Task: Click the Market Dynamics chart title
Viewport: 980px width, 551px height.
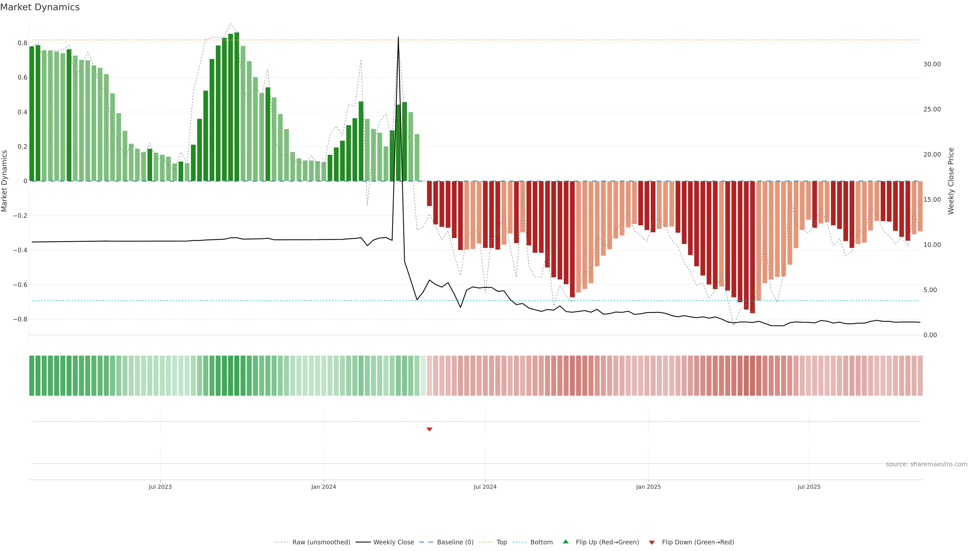Action: tap(40, 7)
